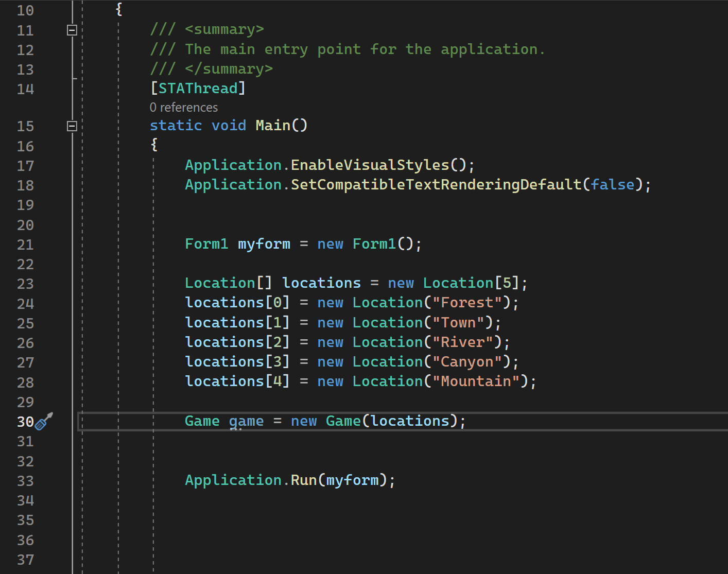Image resolution: width=728 pixels, height=574 pixels.
Task: Click the screwdriver quick actions icon on line 30
Action: coord(44,422)
